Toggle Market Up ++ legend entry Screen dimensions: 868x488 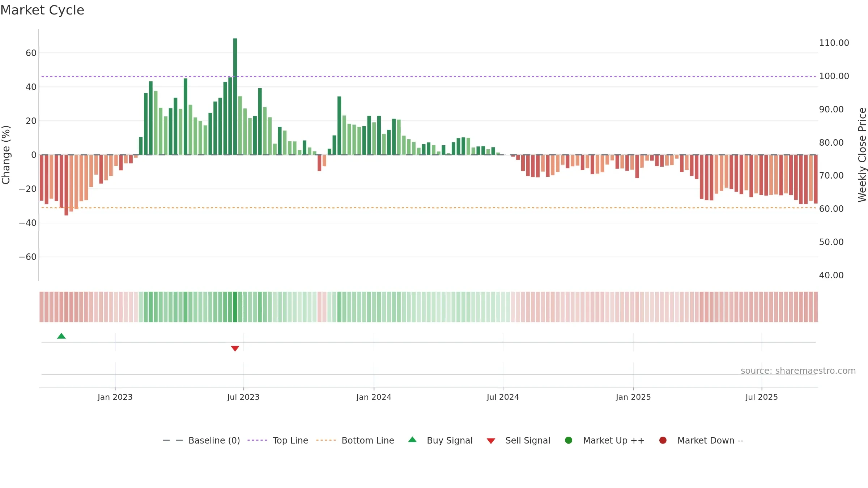[x=605, y=440]
